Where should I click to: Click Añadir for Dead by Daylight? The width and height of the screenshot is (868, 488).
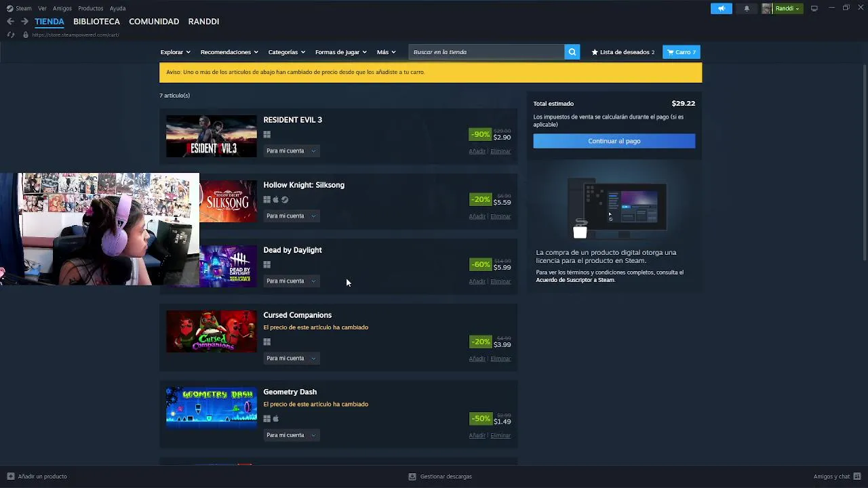[477, 281]
